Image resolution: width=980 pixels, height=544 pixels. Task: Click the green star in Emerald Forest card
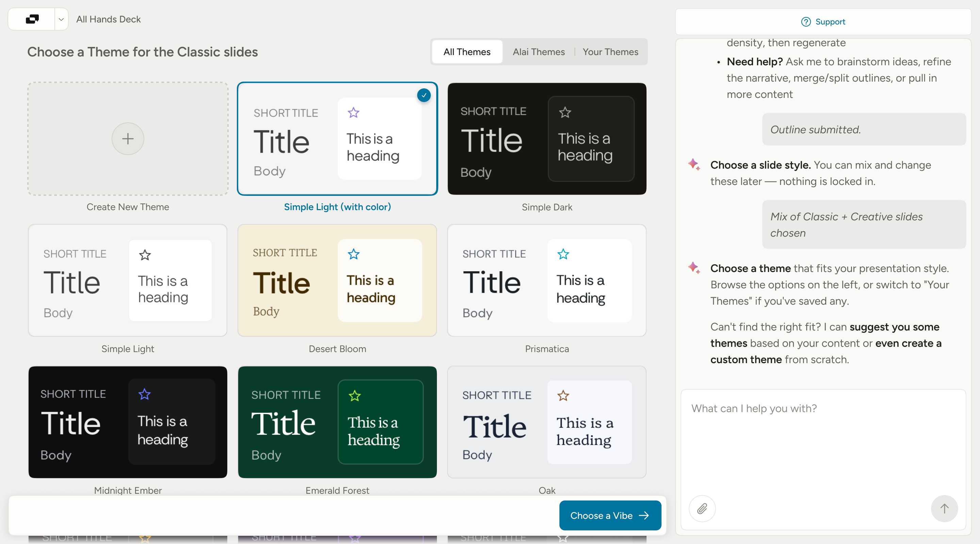[355, 396]
